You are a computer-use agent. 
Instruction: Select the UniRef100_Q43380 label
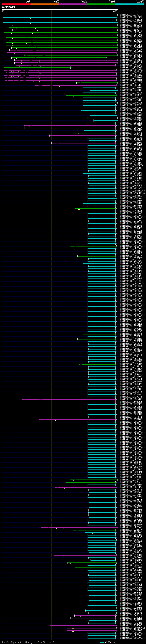[x=131, y=40]
